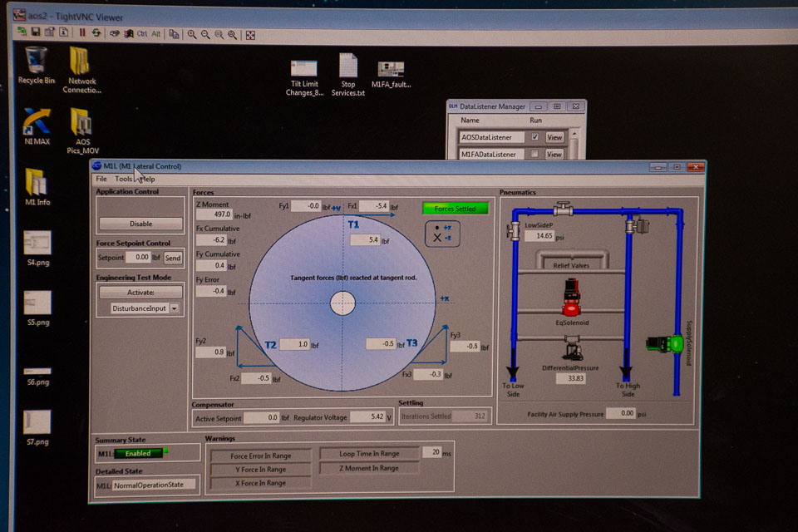The height and width of the screenshot is (532, 798).
Task: Click the DifferentialPressure sensor icon
Action: click(x=572, y=351)
